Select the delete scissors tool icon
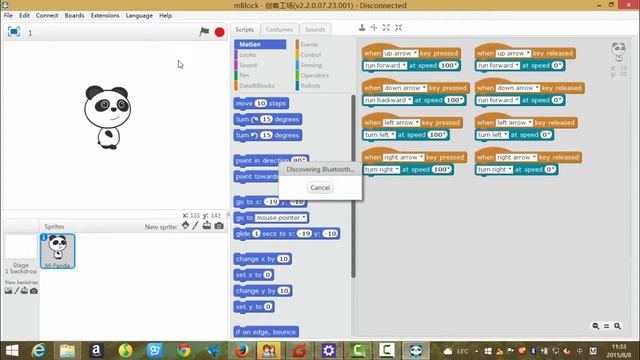 (x=374, y=28)
